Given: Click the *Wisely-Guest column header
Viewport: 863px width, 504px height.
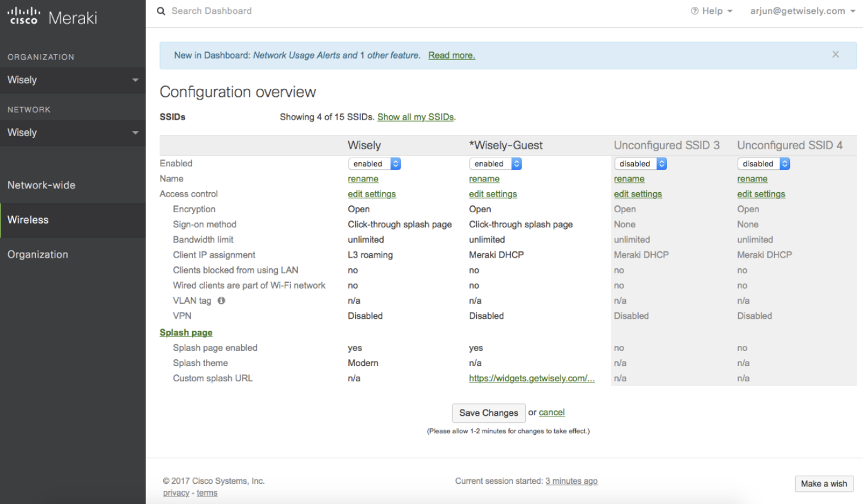Looking at the screenshot, I should (506, 146).
